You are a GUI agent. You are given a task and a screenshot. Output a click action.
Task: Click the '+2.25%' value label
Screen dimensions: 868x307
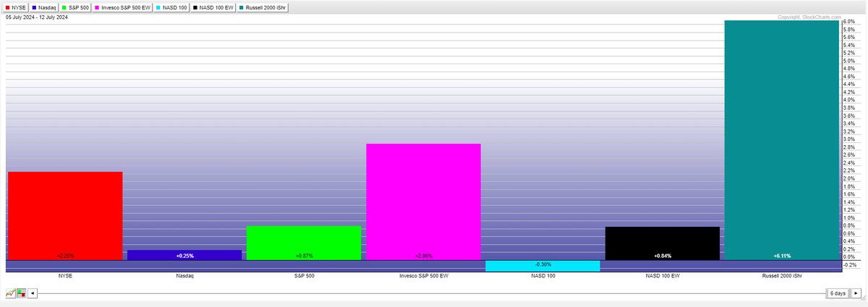(65, 256)
